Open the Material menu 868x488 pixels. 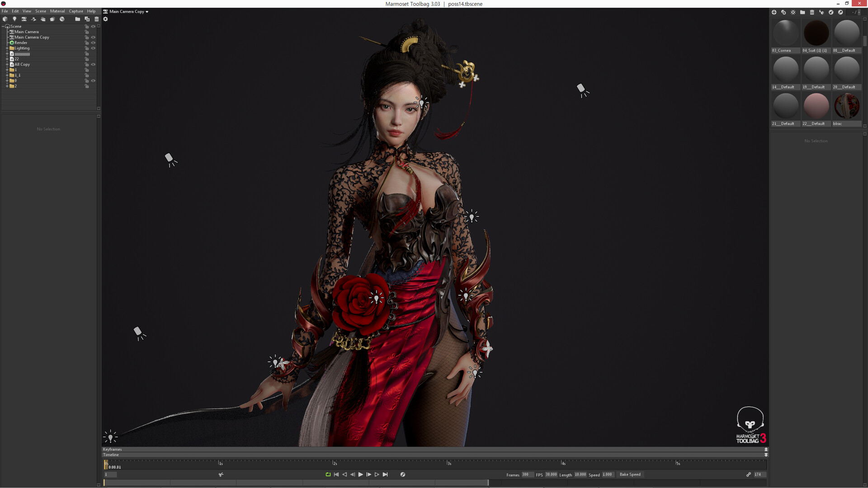click(57, 11)
